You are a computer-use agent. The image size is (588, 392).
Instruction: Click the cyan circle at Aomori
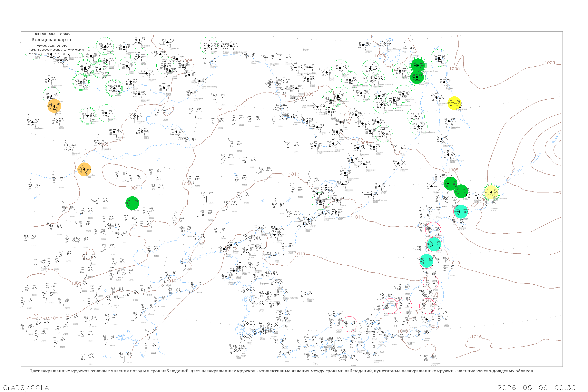coord(434,244)
